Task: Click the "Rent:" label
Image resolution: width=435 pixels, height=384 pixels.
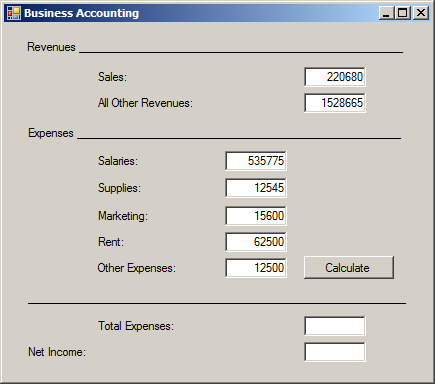Action: pos(111,242)
